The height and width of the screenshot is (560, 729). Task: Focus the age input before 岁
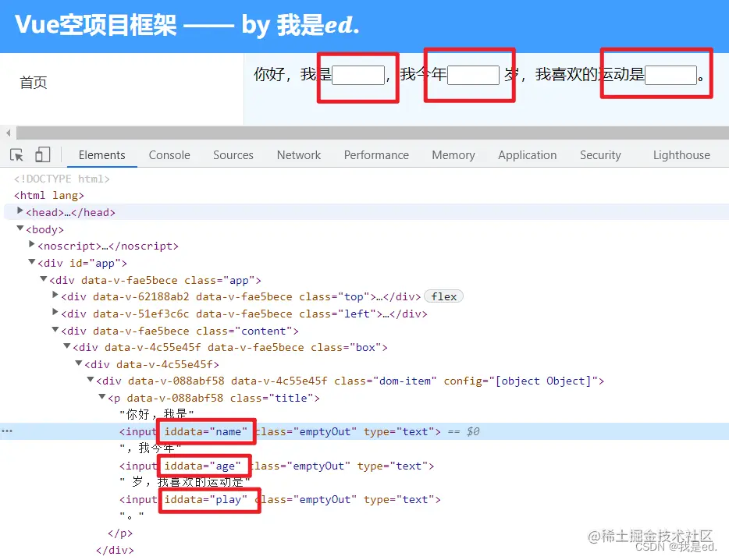tap(473, 75)
